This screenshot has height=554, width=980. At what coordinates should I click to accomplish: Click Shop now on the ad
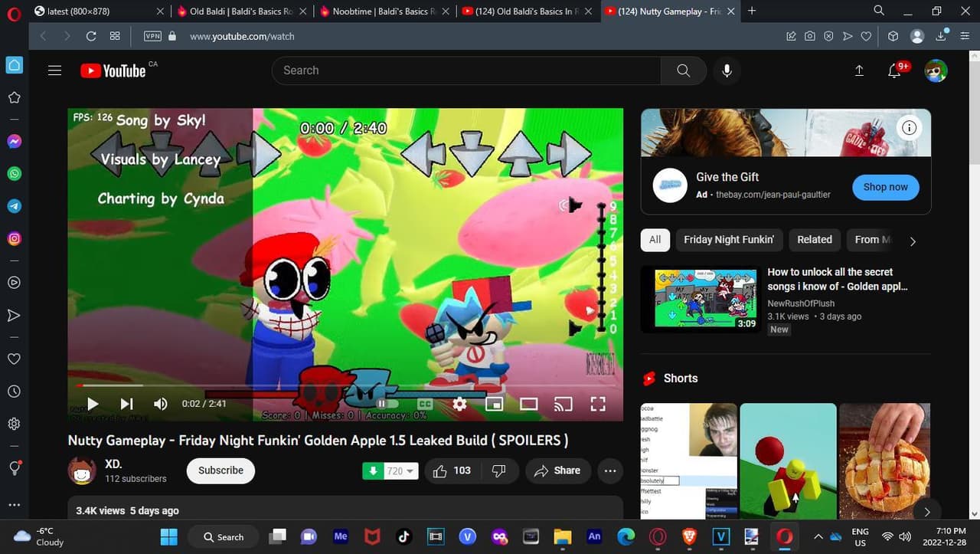[885, 187]
